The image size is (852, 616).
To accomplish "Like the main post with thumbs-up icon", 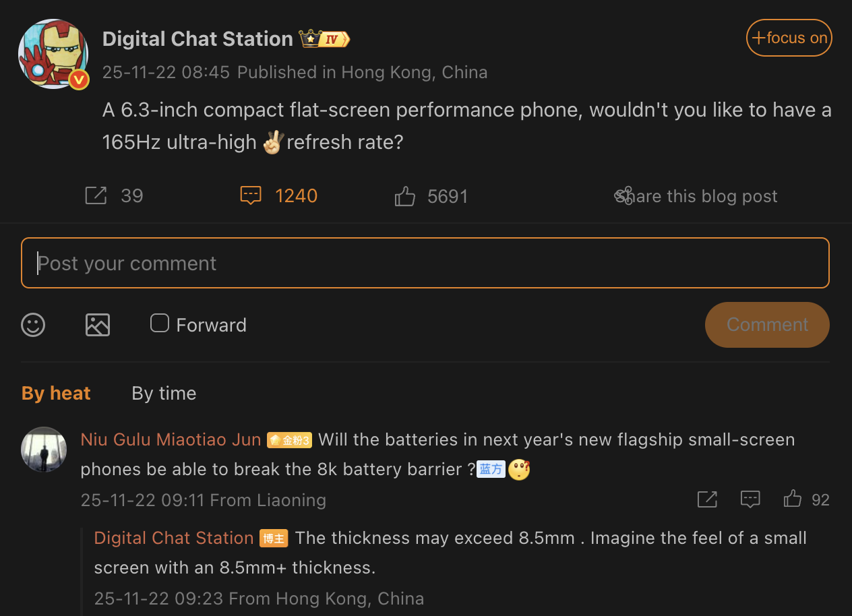I will click(404, 197).
